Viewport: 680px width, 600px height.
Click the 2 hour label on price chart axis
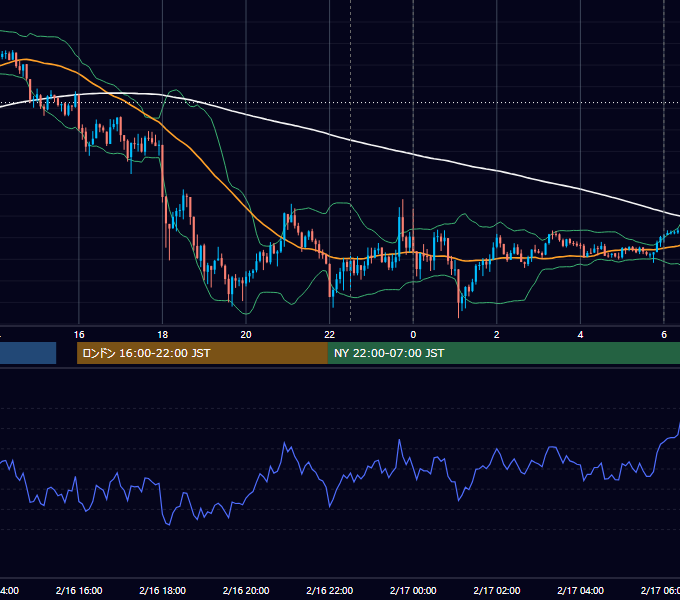(497, 335)
